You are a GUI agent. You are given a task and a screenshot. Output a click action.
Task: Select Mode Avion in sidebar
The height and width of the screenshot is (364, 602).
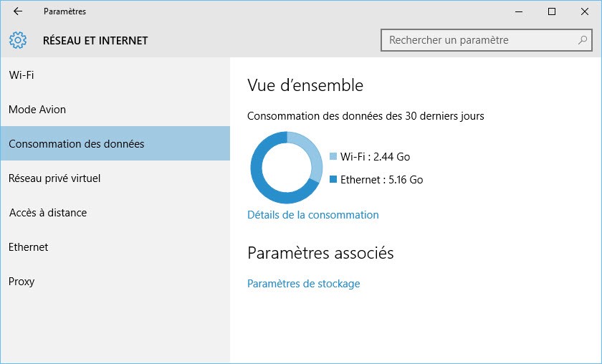(37, 110)
